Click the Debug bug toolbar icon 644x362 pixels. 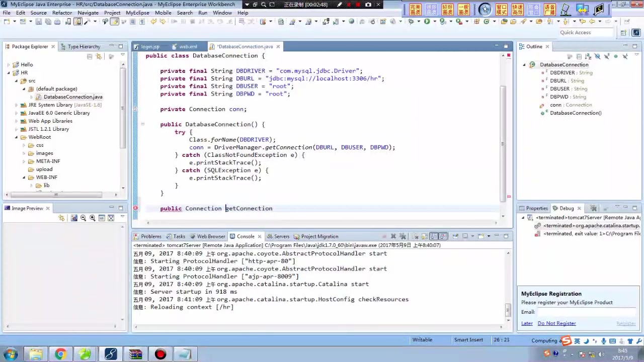(412, 22)
